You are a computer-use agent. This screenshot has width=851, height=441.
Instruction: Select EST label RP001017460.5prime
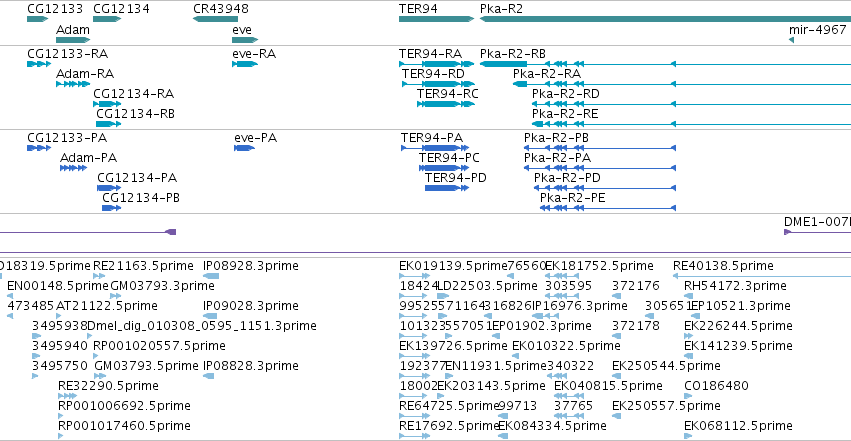coord(124,426)
